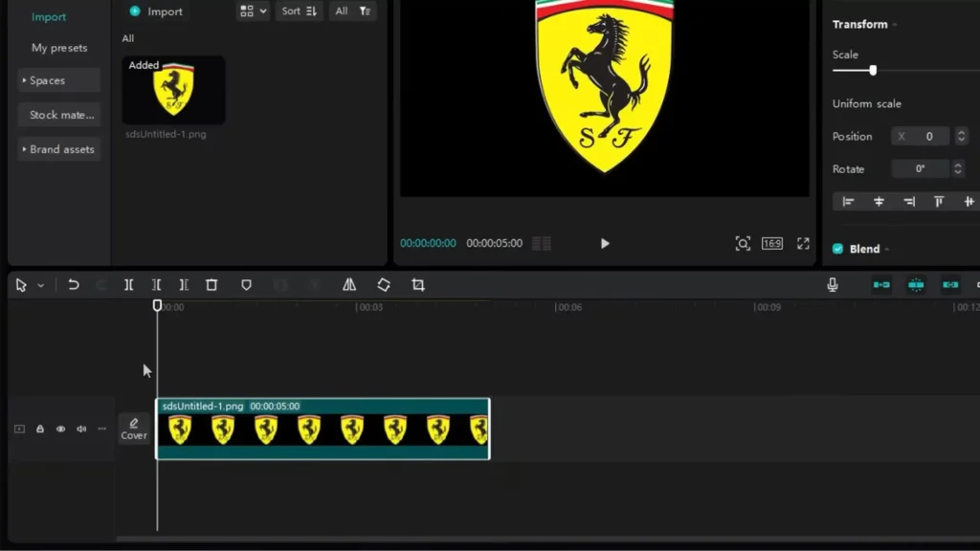Click the timeline horizontal scrollbar

(x=547, y=539)
